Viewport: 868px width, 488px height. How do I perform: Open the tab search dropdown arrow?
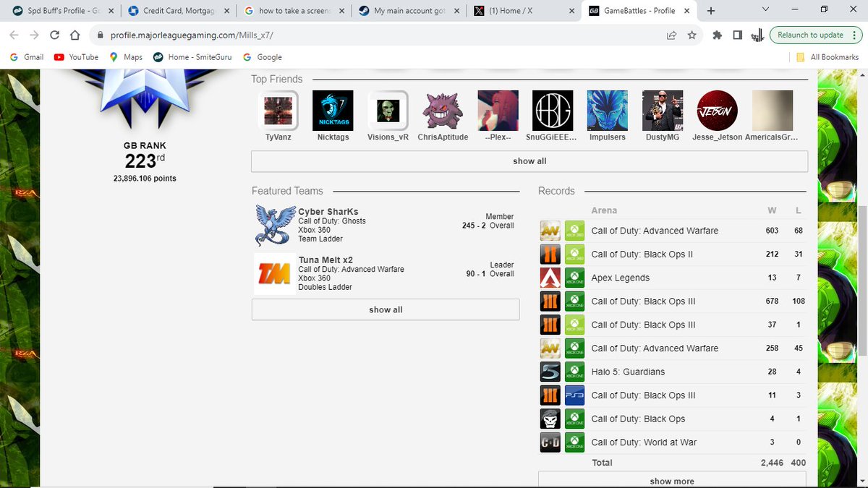tap(766, 9)
